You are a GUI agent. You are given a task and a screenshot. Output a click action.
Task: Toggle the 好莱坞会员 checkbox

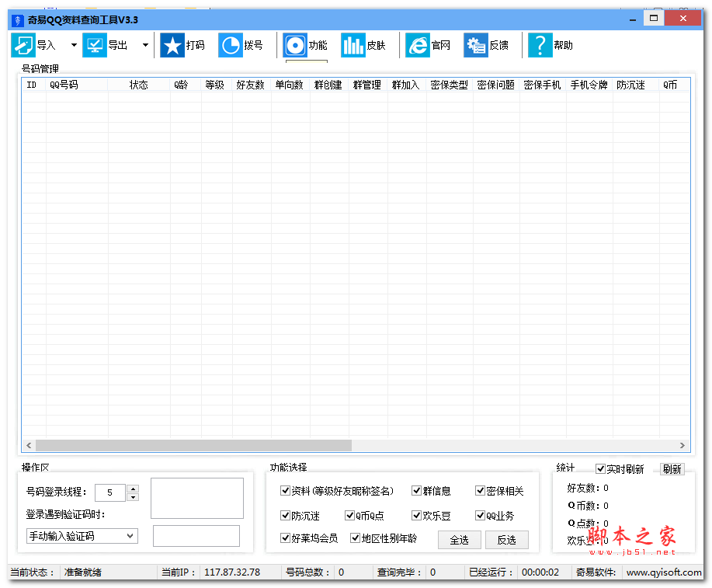pyautogui.click(x=285, y=538)
